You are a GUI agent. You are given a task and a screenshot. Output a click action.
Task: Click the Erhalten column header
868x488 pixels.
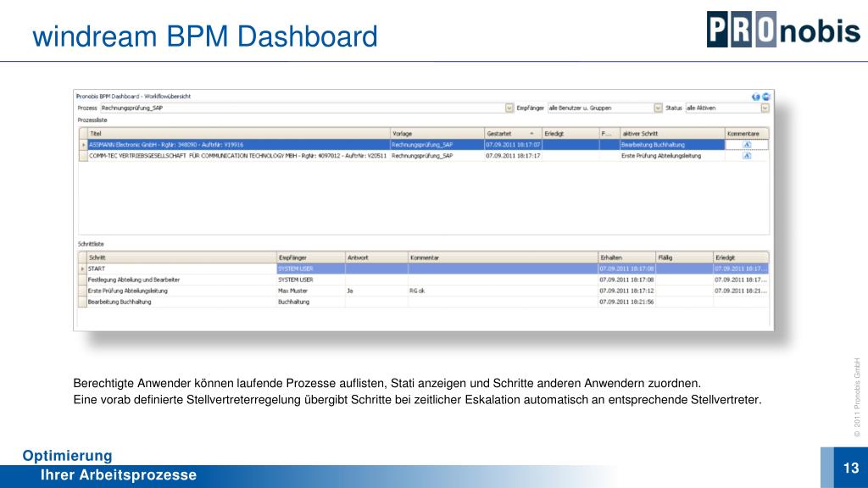pos(627,258)
